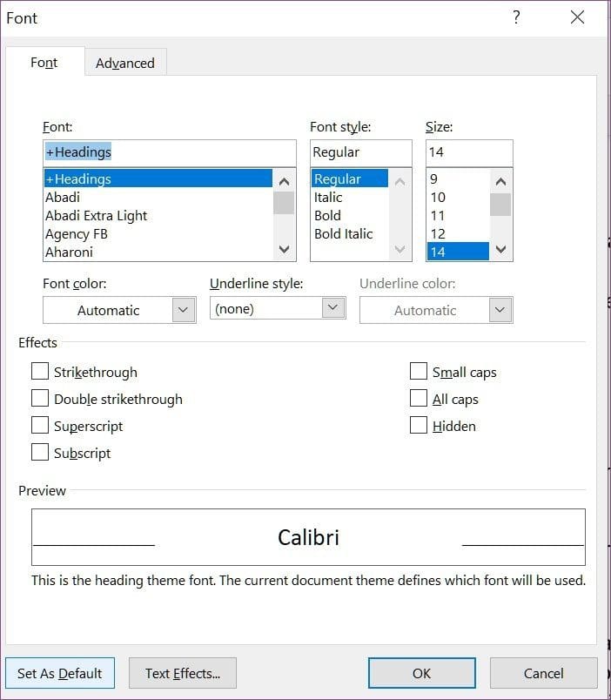Select size 10 in the list
The image size is (611, 700).
pyautogui.click(x=459, y=197)
